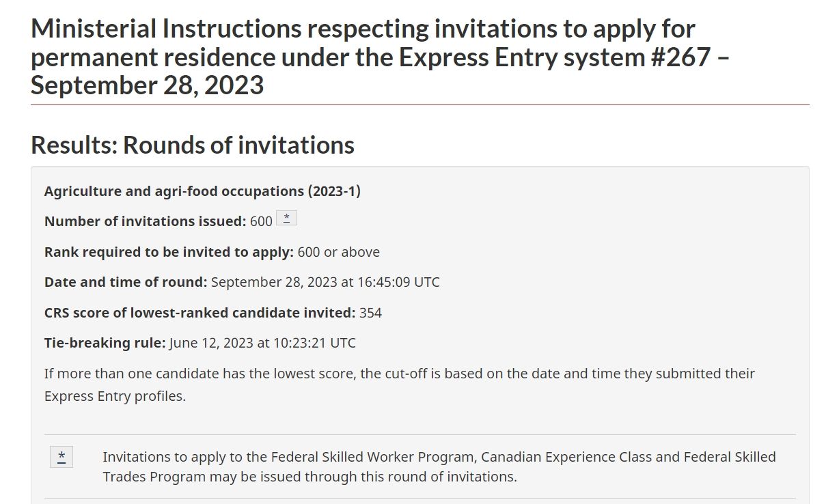Click the '600 or above' rank value
The height and width of the screenshot is (504, 839).
pyautogui.click(x=338, y=251)
